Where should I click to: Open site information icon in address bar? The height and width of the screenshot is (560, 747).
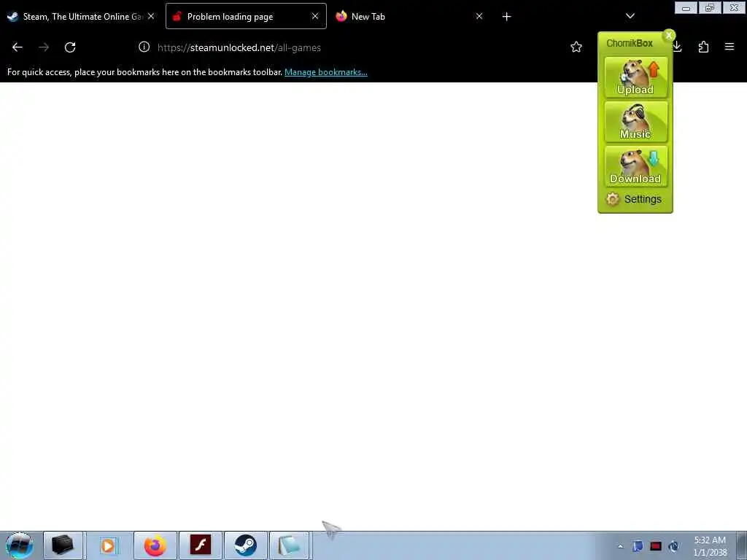click(x=144, y=47)
